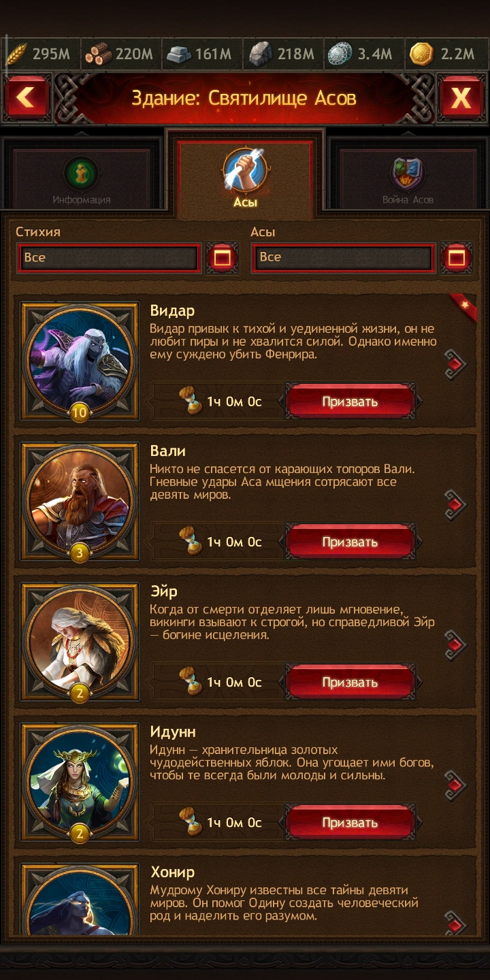The image size is (490, 980).
Task: Open the Стихия filter dropdown
Action: (x=110, y=257)
